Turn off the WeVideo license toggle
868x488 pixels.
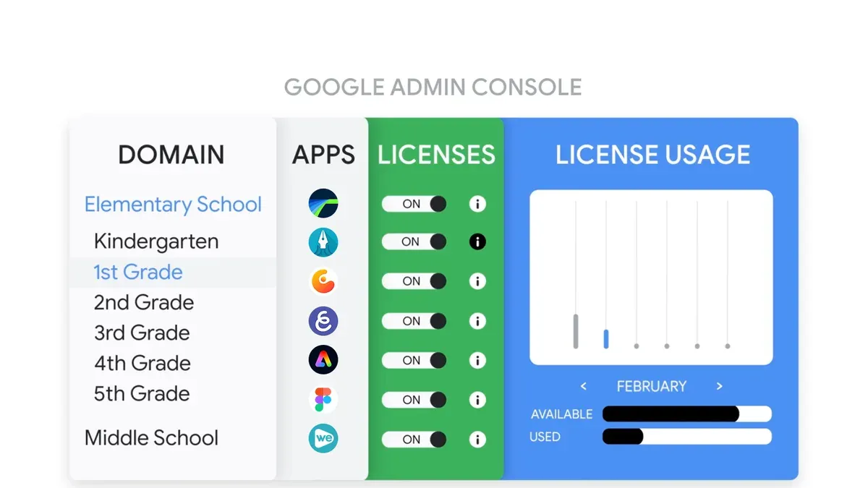[414, 439]
